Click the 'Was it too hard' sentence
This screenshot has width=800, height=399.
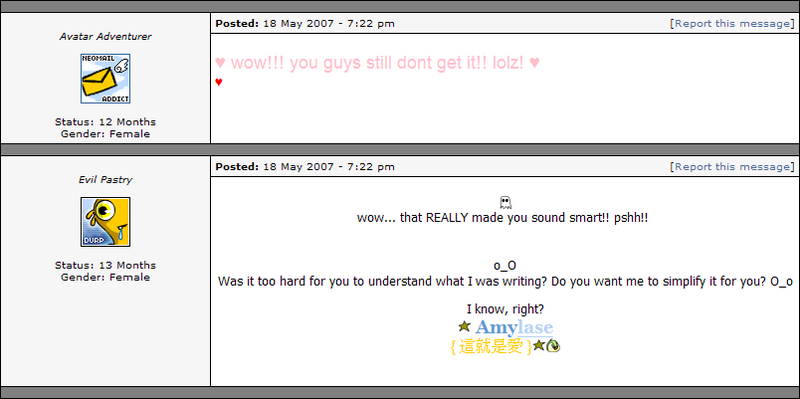(505, 282)
